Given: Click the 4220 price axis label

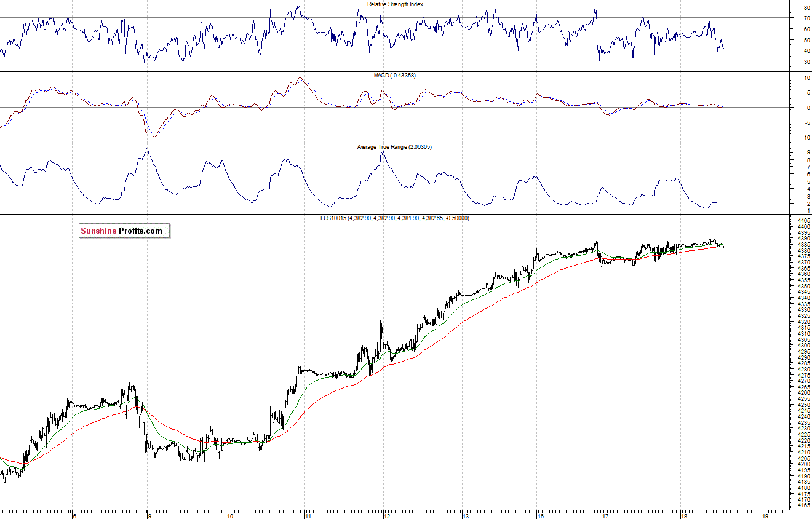Looking at the screenshot, I should point(803,441).
